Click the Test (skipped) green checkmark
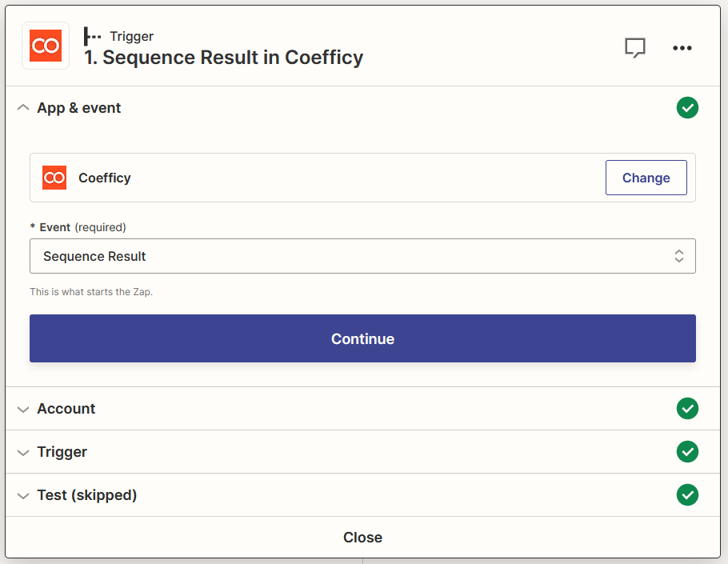 [x=686, y=495]
